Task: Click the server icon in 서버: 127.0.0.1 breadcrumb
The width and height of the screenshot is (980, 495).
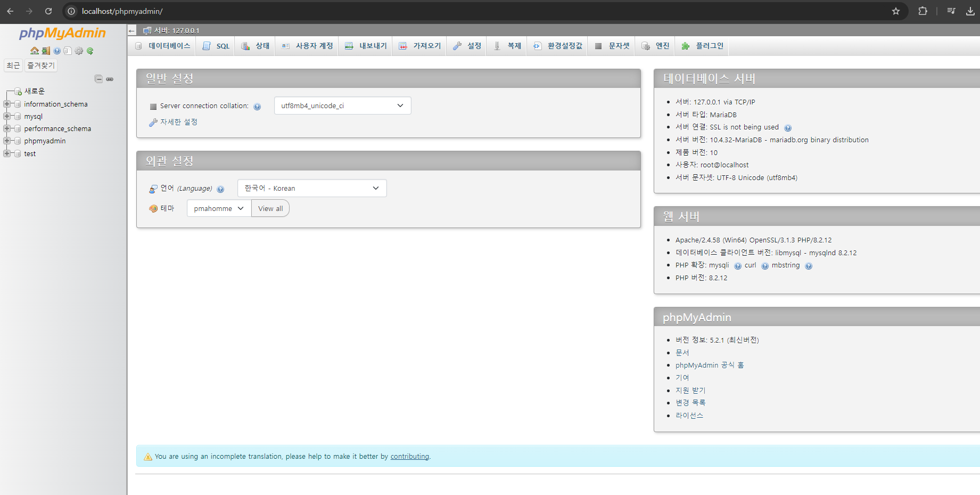Action: (147, 30)
